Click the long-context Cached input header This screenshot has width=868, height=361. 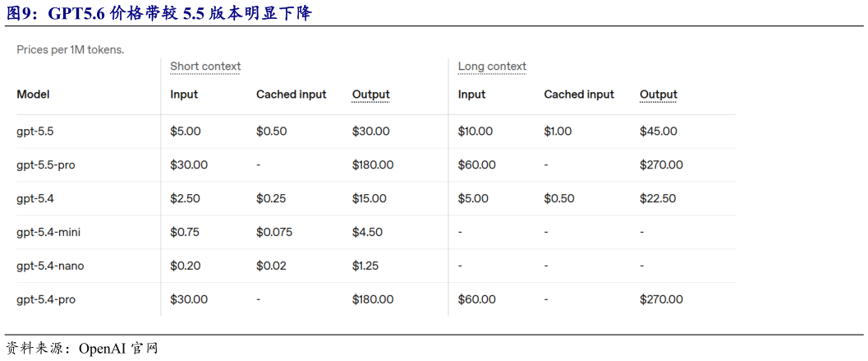click(x=579, y=95)
